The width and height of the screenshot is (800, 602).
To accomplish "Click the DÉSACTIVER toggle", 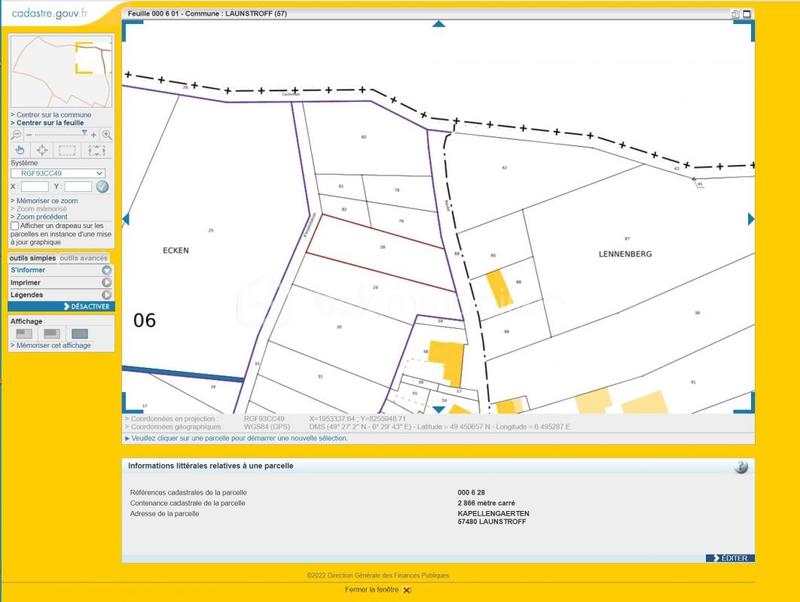I will [88, 306].
